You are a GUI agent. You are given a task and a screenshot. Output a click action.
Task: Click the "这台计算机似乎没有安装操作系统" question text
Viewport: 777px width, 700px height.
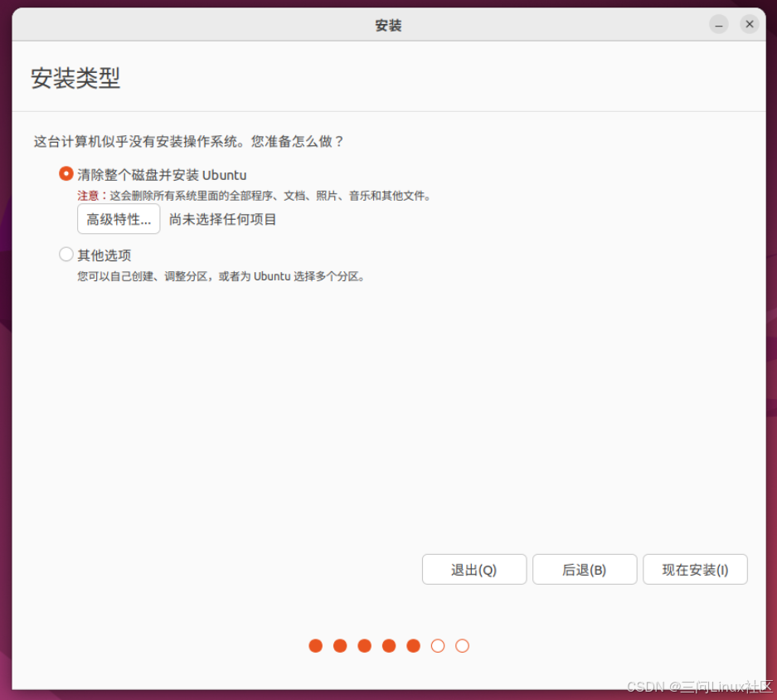click(x=189, y=141)
